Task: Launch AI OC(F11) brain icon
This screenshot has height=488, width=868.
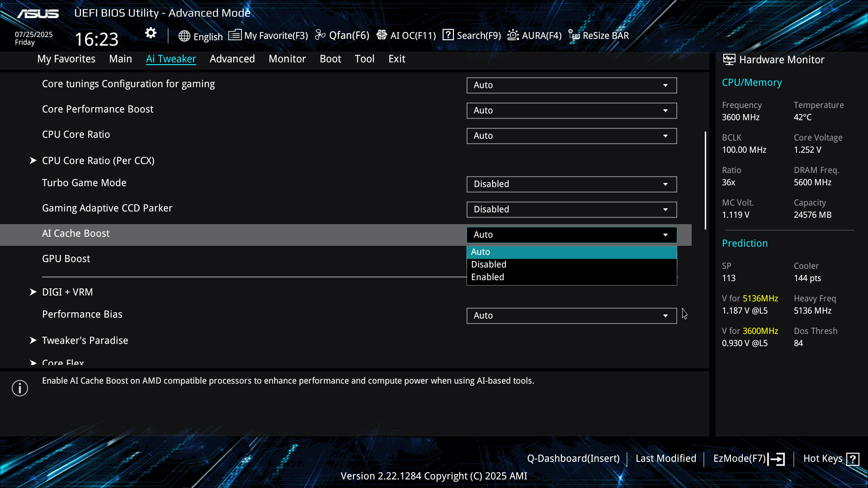Action: click(x=382, y=35)
